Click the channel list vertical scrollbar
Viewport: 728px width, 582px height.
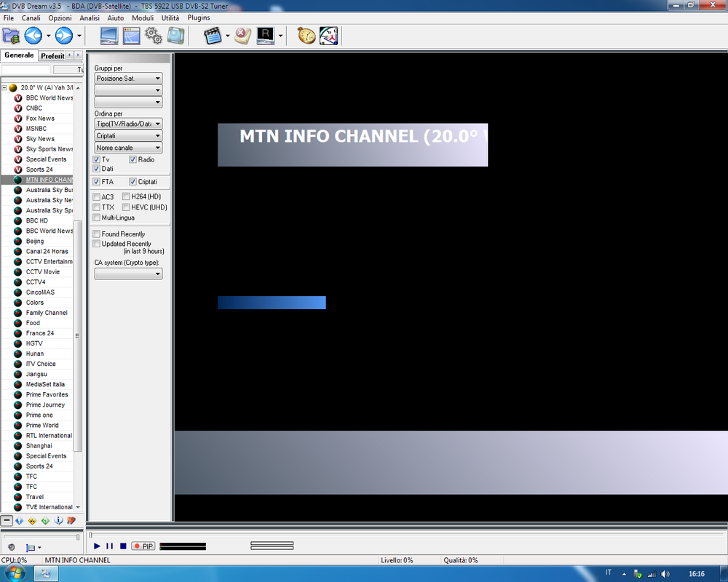coord(78,335)
